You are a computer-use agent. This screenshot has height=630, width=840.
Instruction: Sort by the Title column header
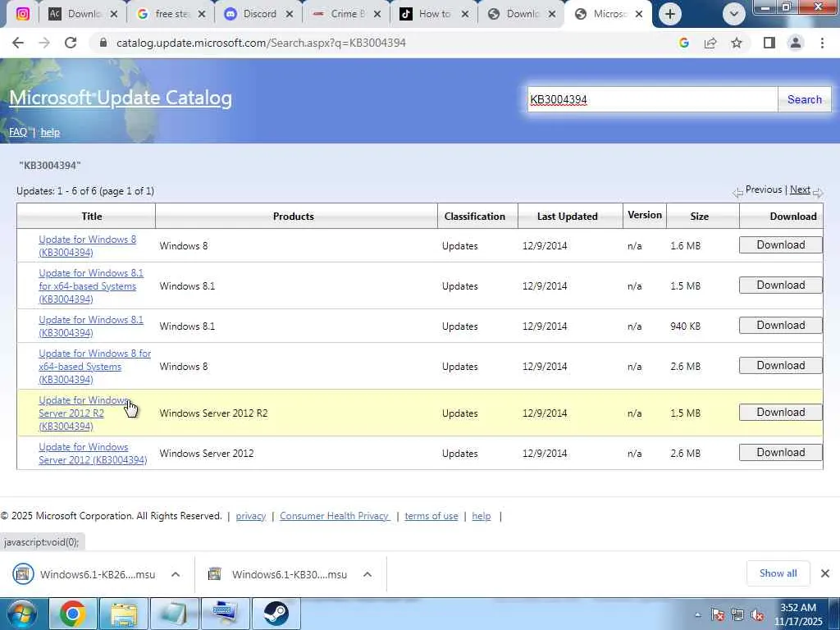pyautogui.click(x=92, y=217)
